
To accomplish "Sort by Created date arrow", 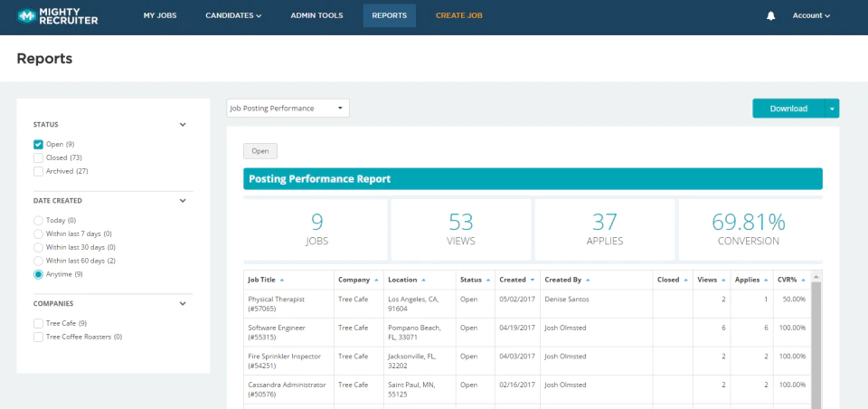I will click(x=533, y=281).
